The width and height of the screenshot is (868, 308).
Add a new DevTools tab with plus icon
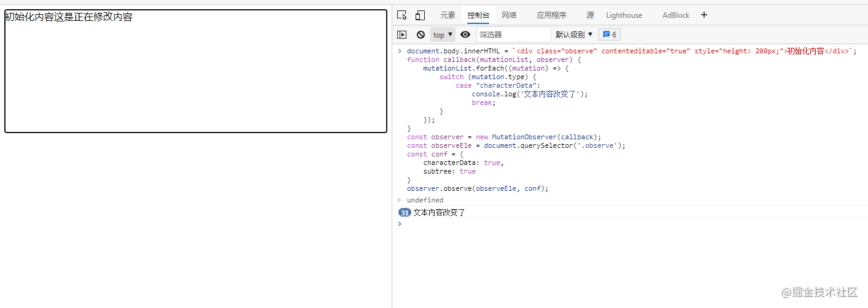[704, 15]
